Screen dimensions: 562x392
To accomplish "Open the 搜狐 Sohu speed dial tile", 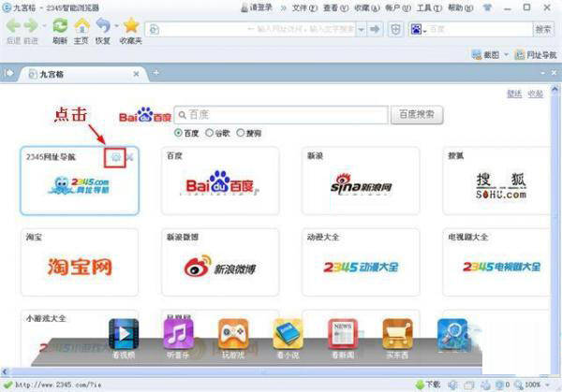I will tap(496, 181).
